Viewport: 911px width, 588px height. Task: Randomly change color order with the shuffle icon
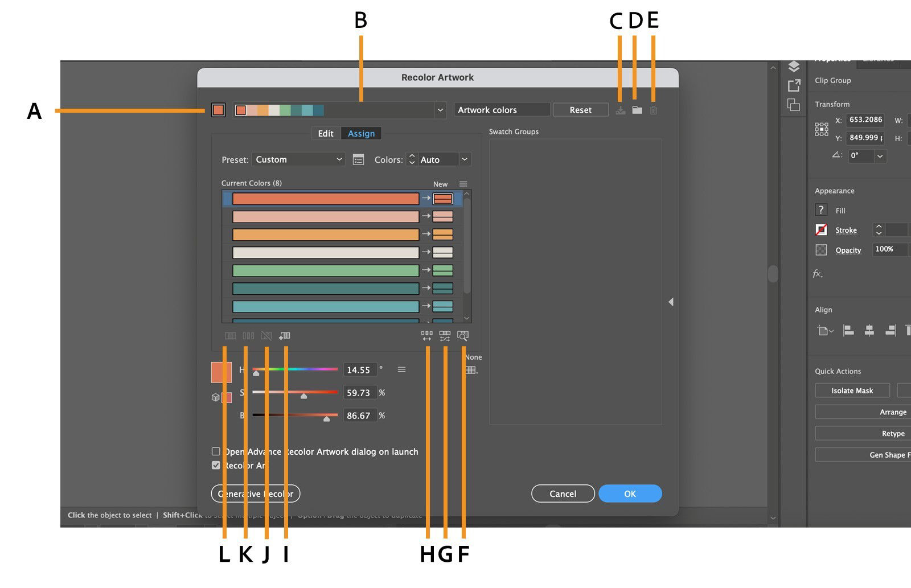pyautogui.click(x=426, y=336)
